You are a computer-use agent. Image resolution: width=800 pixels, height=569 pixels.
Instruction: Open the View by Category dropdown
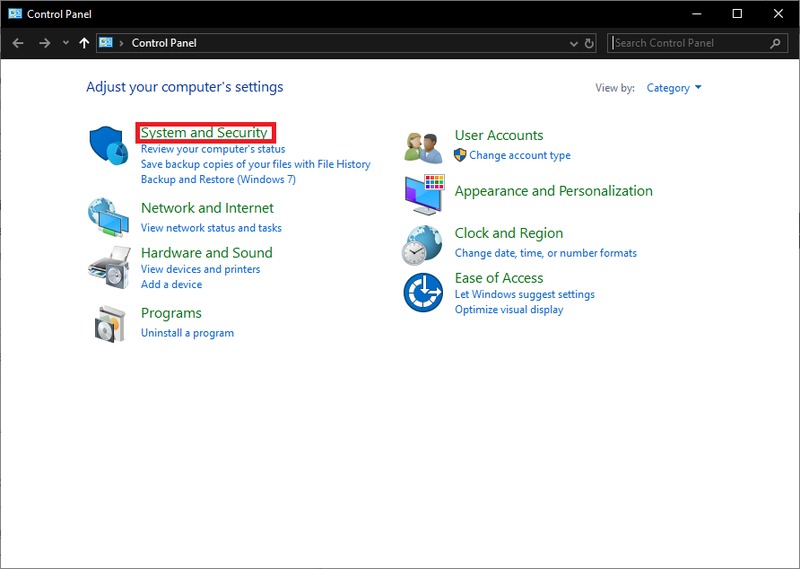[674, 88]
